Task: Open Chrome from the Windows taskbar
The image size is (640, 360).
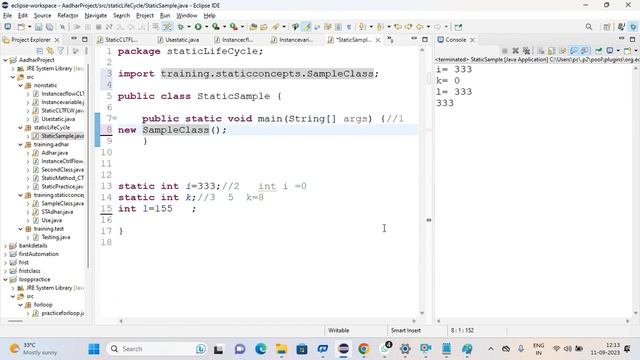Action: pyautogui.click(x=363, y=349)
